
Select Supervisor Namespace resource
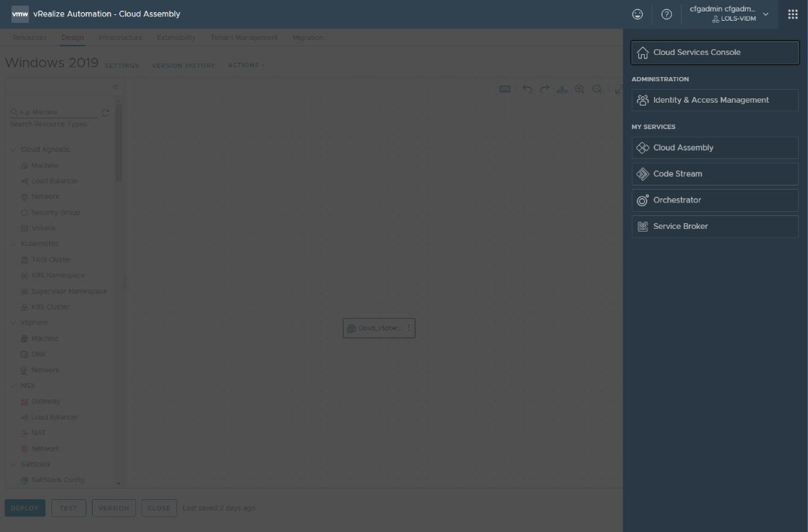tap(63, 291)
